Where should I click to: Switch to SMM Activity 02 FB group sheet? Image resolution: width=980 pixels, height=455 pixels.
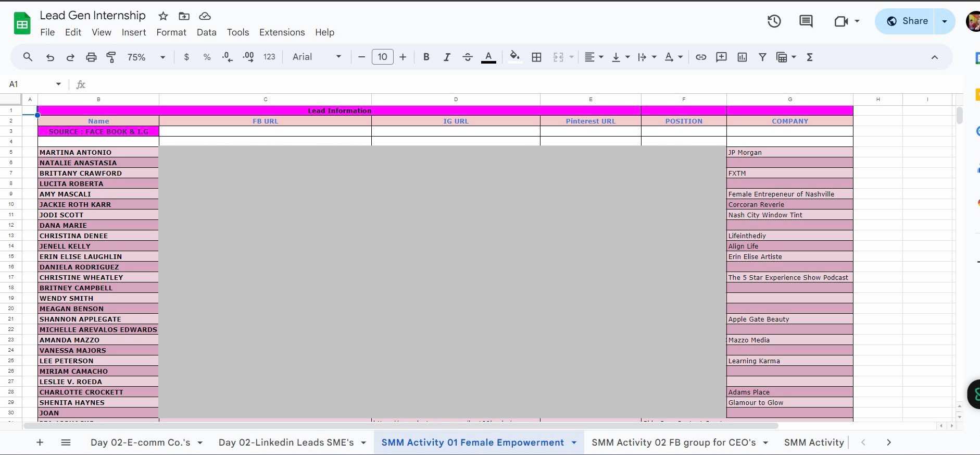pos(674,442)
